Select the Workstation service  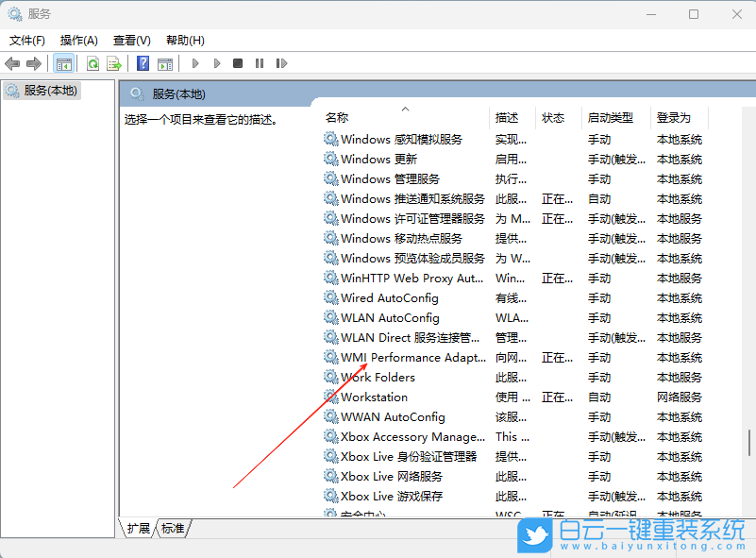[373, 397]
